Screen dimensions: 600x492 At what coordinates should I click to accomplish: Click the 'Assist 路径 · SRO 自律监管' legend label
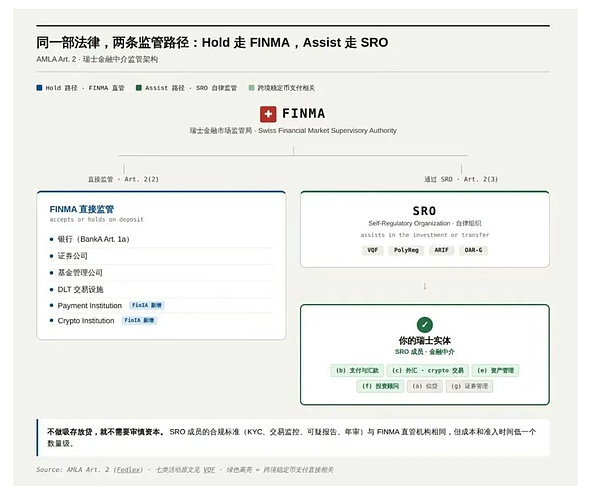click(191, 88)
